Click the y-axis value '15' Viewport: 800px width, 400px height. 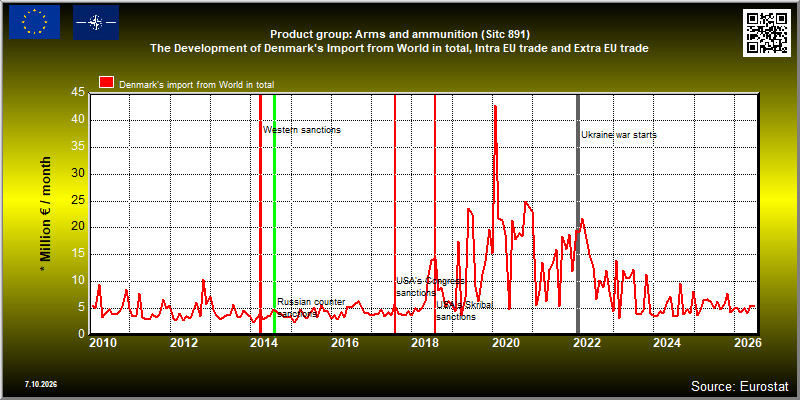click(x=79, y=254)
